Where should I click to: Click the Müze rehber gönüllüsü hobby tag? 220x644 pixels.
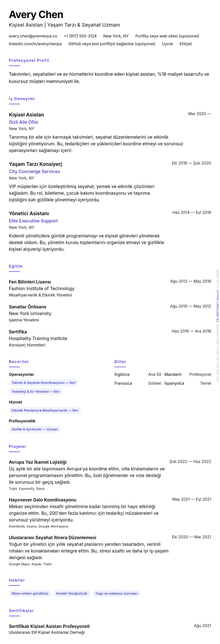click(30, 593)
